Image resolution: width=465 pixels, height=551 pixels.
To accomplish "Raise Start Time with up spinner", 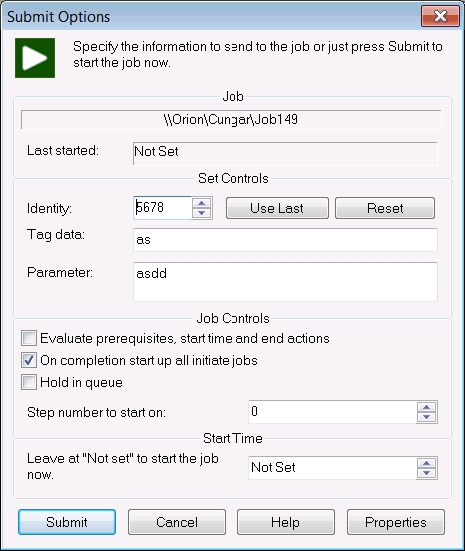I will click(x=426, y=463).
